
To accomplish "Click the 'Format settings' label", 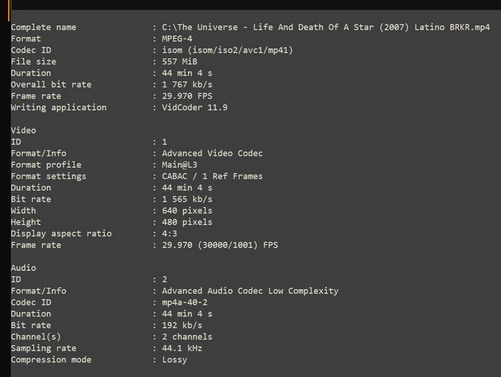I will click(48, 176).
